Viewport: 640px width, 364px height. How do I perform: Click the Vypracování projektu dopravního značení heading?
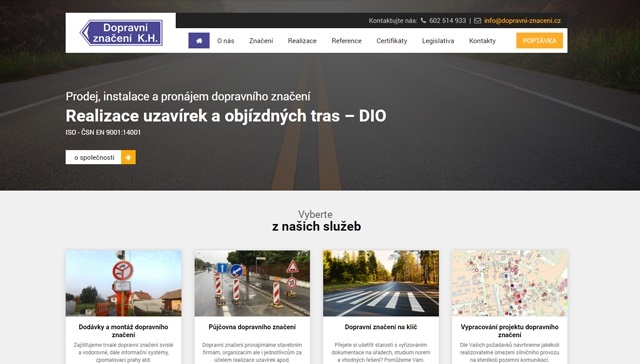(509, 331)
